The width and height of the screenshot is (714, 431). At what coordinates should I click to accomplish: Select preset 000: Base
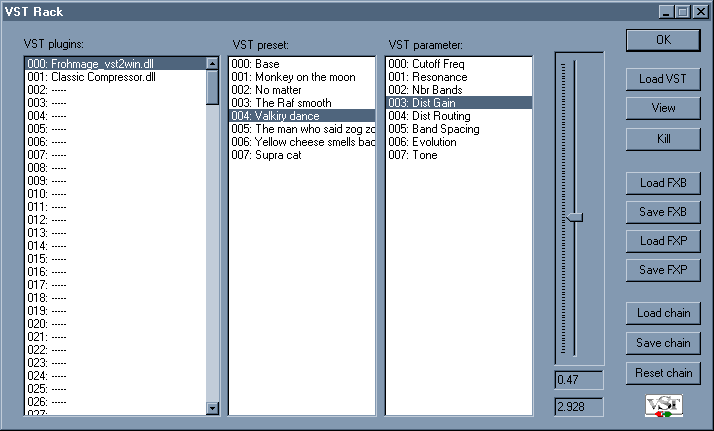302,64
